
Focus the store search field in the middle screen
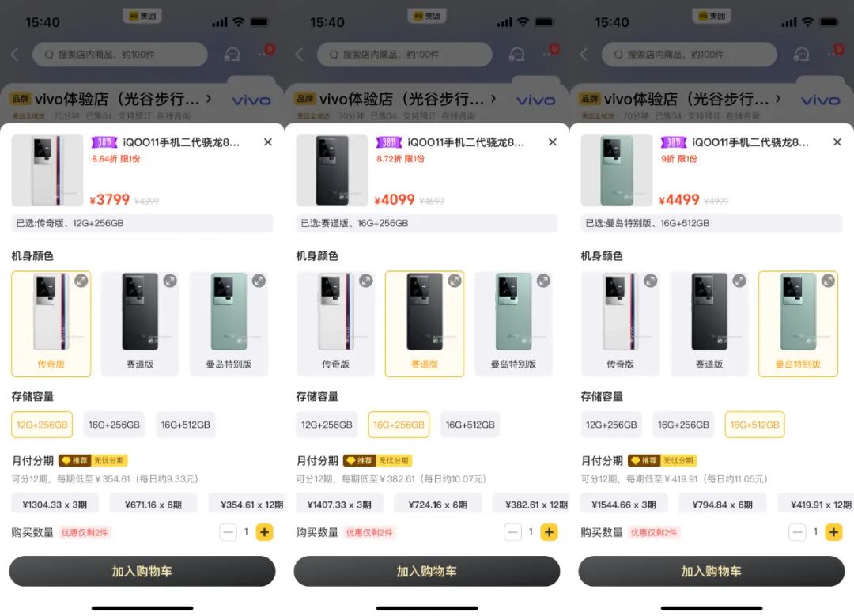[x=405, y=55]
